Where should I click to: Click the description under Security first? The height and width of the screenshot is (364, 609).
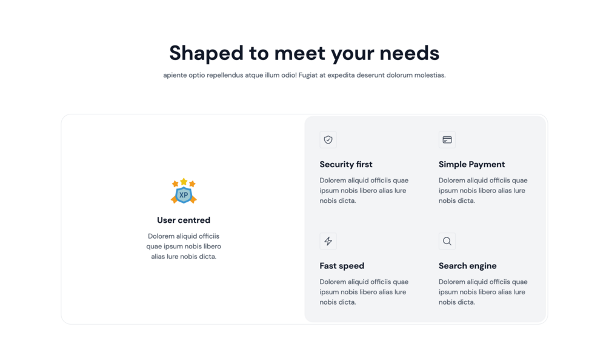click(364, 191)
